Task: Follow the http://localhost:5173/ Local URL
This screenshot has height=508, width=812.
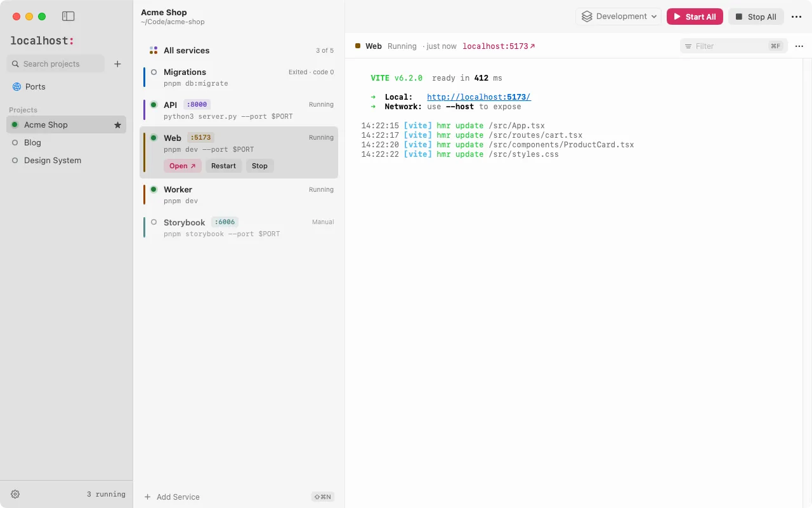Action: point(479,97)
